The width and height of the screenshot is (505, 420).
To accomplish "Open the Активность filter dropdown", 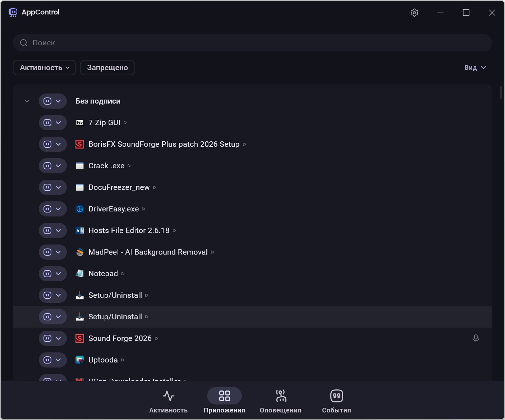I will 44,68.
